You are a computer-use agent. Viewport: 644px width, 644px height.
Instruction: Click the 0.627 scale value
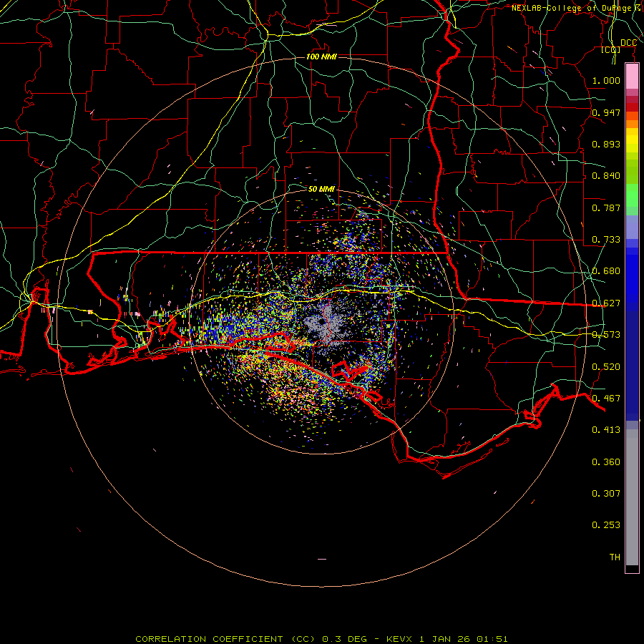pyautogui.click(x=606, y=303)
